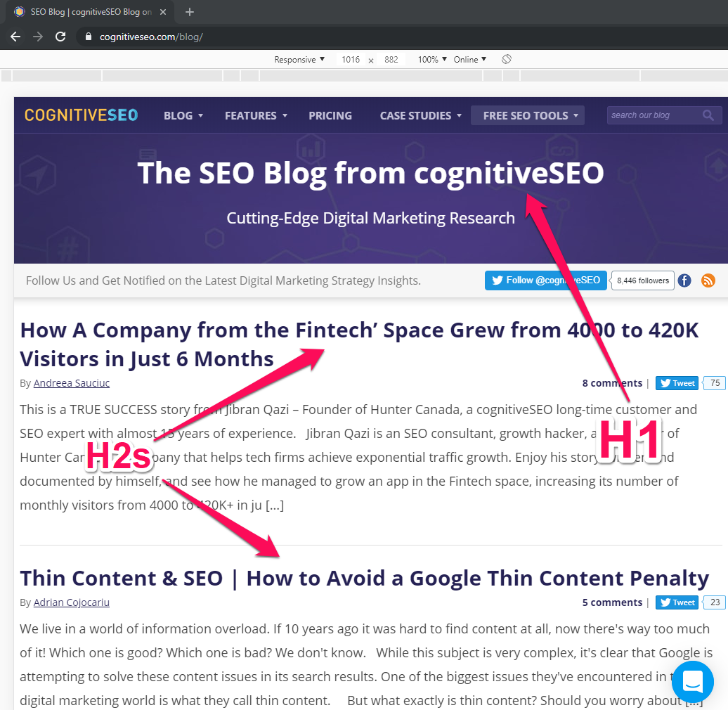Reload the page with the refresh icon
This screenshot has width=728, height=710.
[60, 36]
